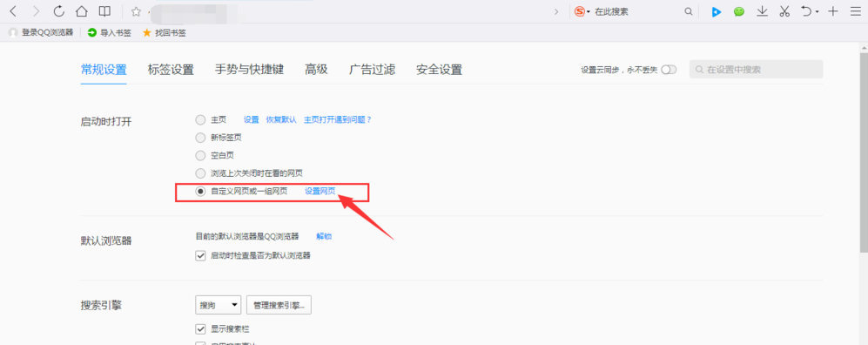The width and height of the screenshot is (868, 345).
Task: Go back with the browser back arrow
Action: point(14,11)
